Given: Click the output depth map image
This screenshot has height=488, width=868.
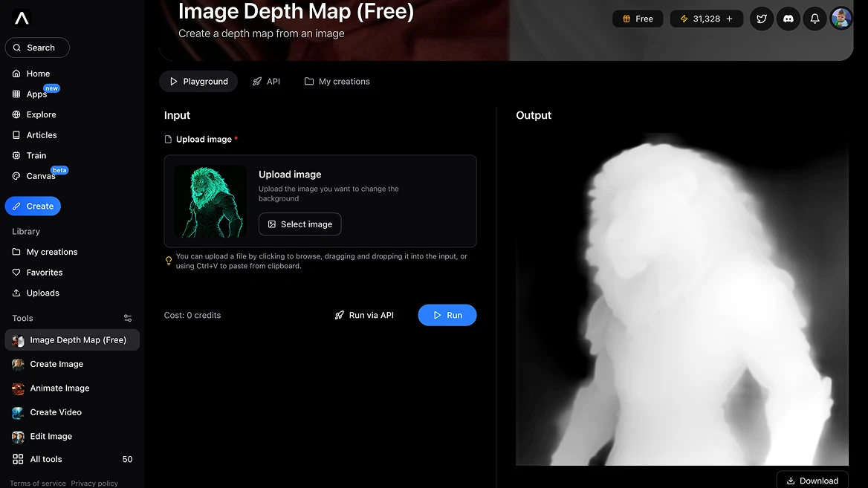Looking at the screenshot, I should pos(682,299).
